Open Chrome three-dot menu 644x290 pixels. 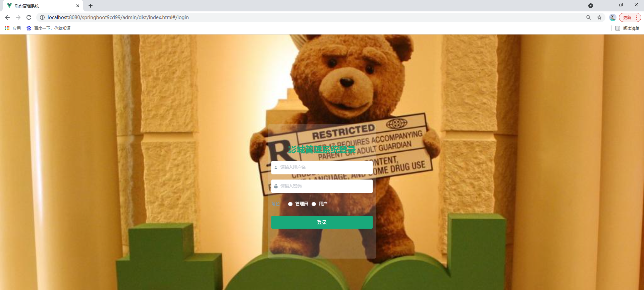pyautogui.click(x=637, y=17)
